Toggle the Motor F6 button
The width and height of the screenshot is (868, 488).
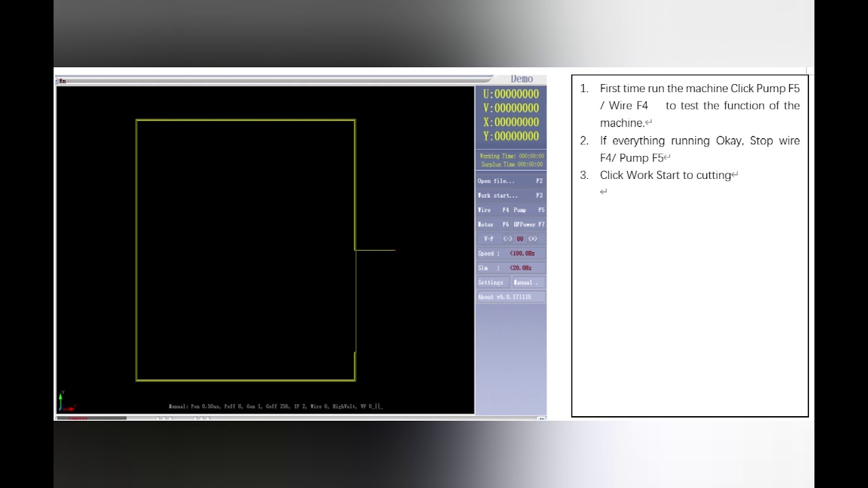pyautogui.click(x=493, y=224)
